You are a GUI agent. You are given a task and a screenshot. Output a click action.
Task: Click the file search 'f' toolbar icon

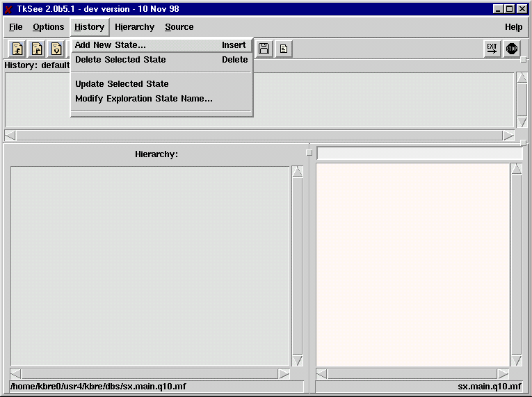17,49
